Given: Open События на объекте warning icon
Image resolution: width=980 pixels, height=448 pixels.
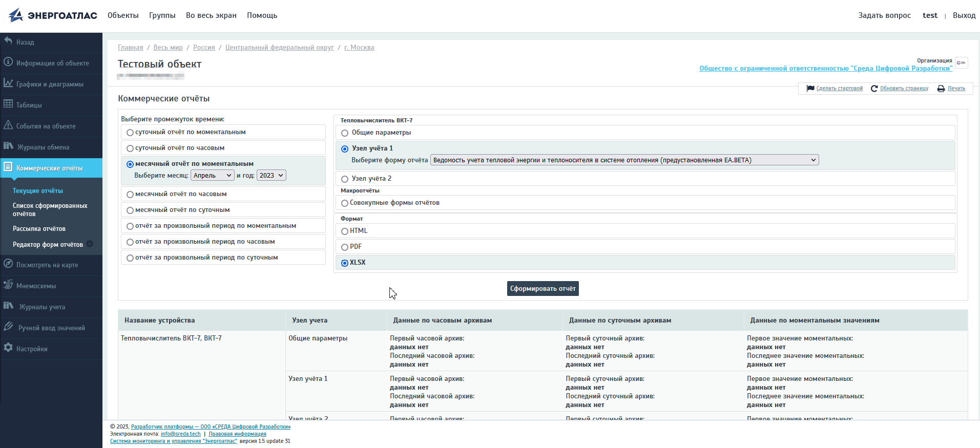Looking at the screenshot, I should pos(8,125).
